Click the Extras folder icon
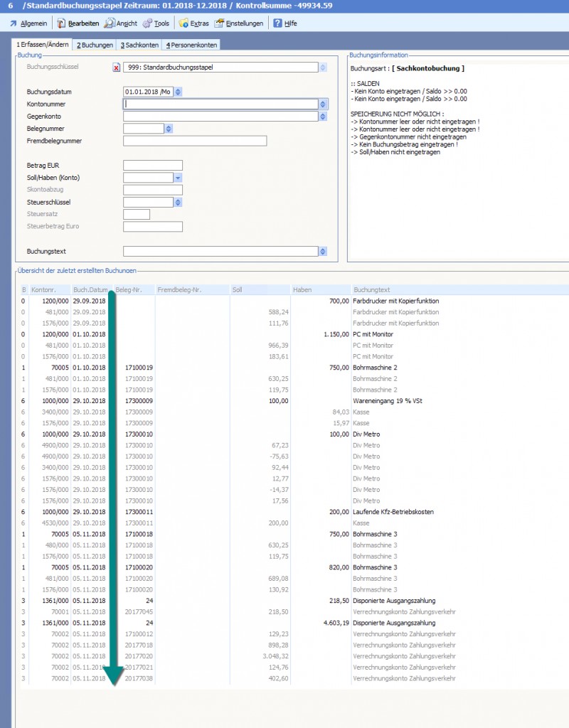The width and height of the screenshot is (569, 728). click(x=184, y=23)
